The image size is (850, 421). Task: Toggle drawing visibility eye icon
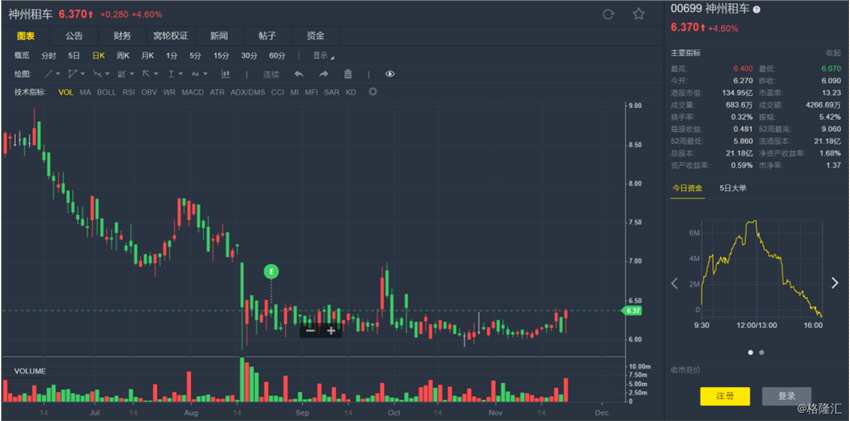[x=390, y=74]
